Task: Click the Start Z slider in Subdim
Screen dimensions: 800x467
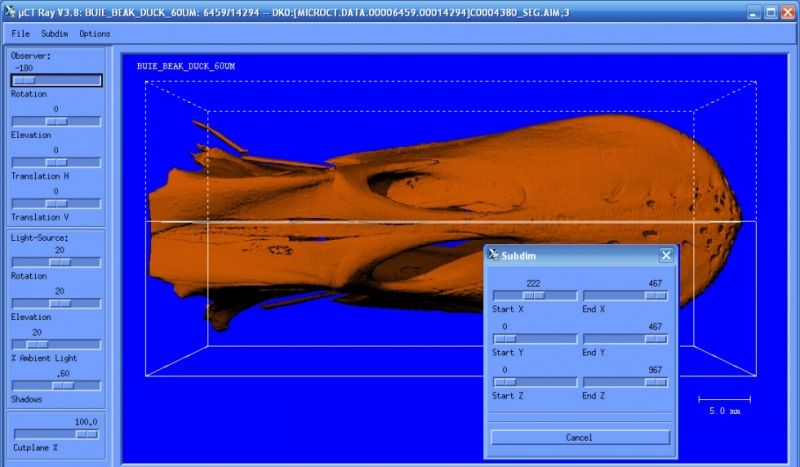Action: tap(535, 382)
